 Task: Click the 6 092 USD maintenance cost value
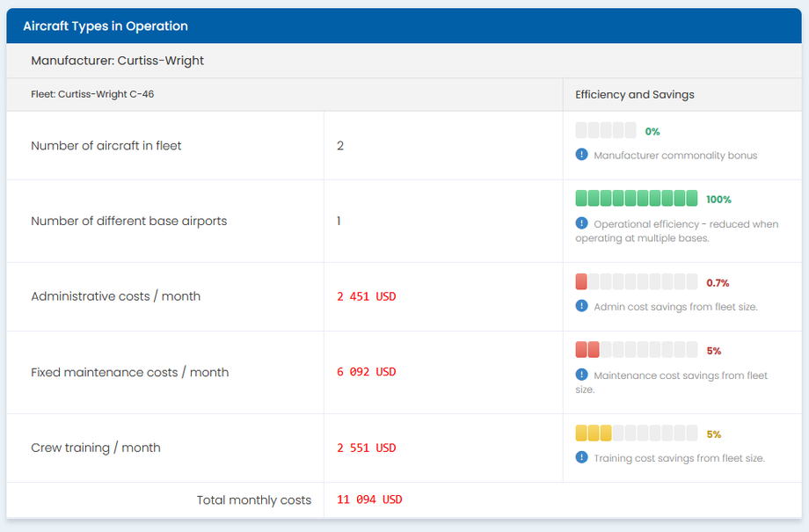point(367,372)
